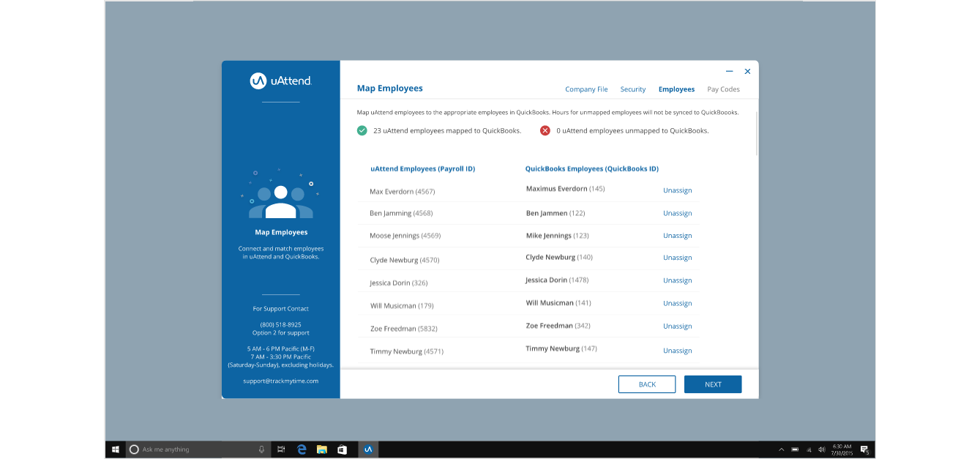980x459 pixels.
Task: Click the red unmapped employees X icon
Action: click(x=545, y=131)
